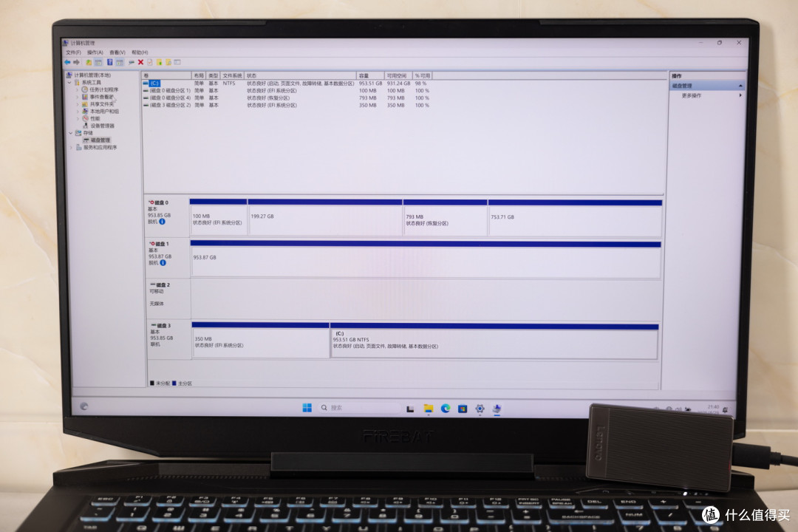Image resolution: width=798 pixels, height=532 pixels.
Task: Select the (磁盘 3 磁盘分区 2) volume row
Action: 287,105
